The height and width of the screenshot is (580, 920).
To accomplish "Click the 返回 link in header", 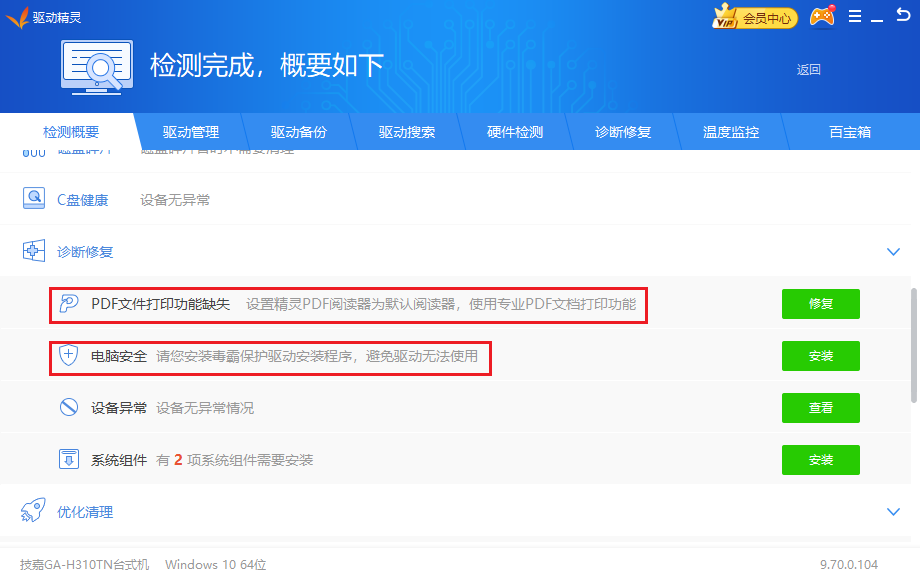I will (x=808, y=70).
